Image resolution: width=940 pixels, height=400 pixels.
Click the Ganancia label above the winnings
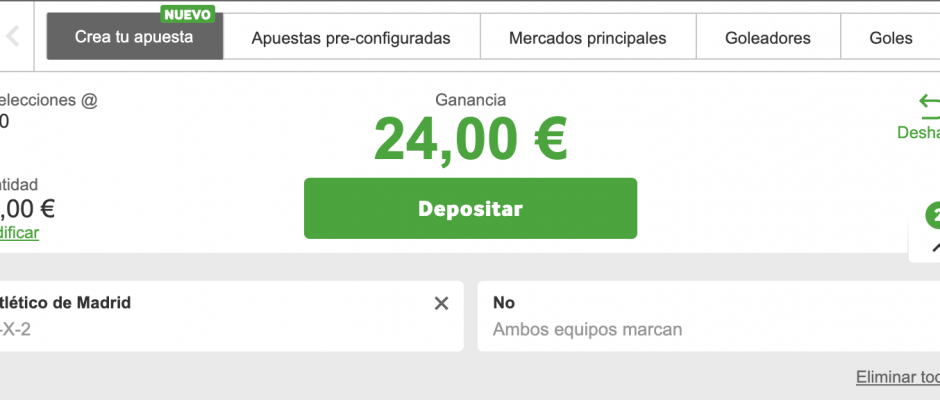[470, 100]
